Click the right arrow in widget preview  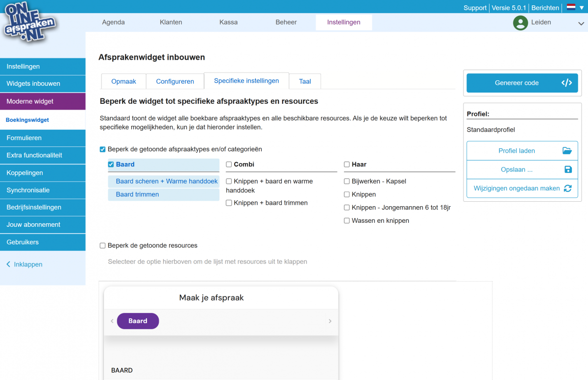click(330, 321)
